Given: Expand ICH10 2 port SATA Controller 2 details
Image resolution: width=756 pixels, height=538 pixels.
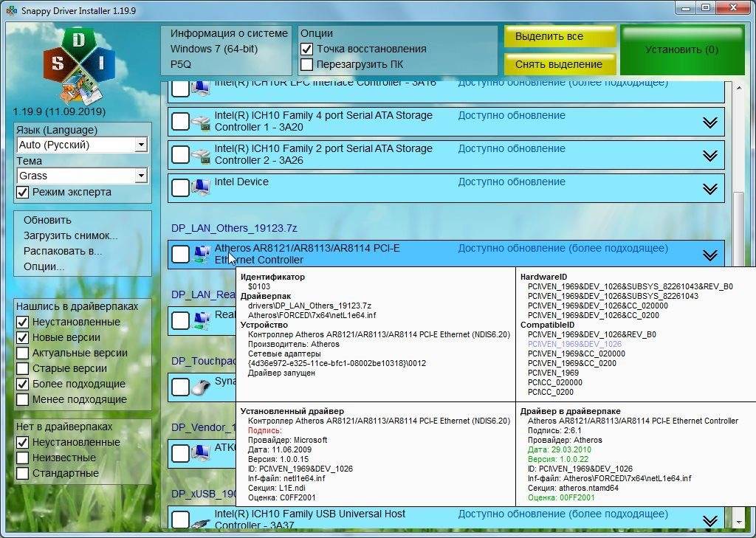Looking at the screenshot, I should 709,155.
